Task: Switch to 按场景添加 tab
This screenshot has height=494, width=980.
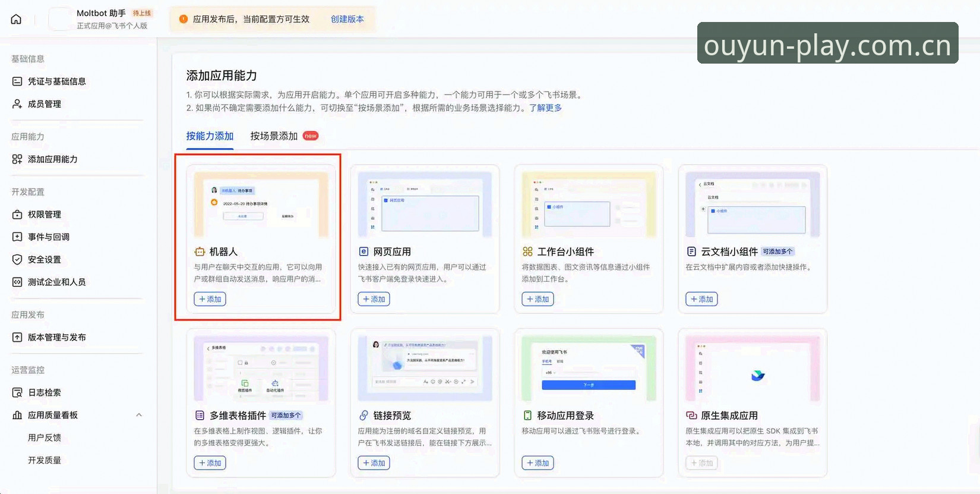Action: coord(274,136)
